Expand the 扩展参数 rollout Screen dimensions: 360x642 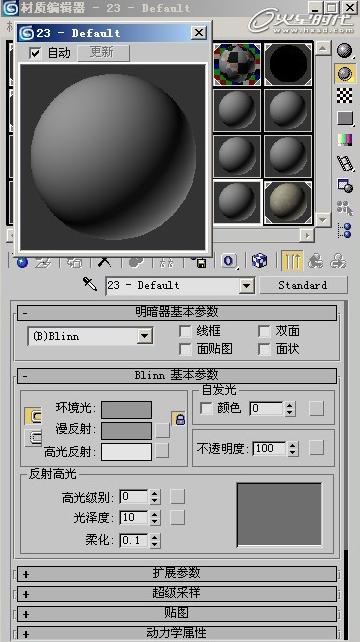point(177,574)
